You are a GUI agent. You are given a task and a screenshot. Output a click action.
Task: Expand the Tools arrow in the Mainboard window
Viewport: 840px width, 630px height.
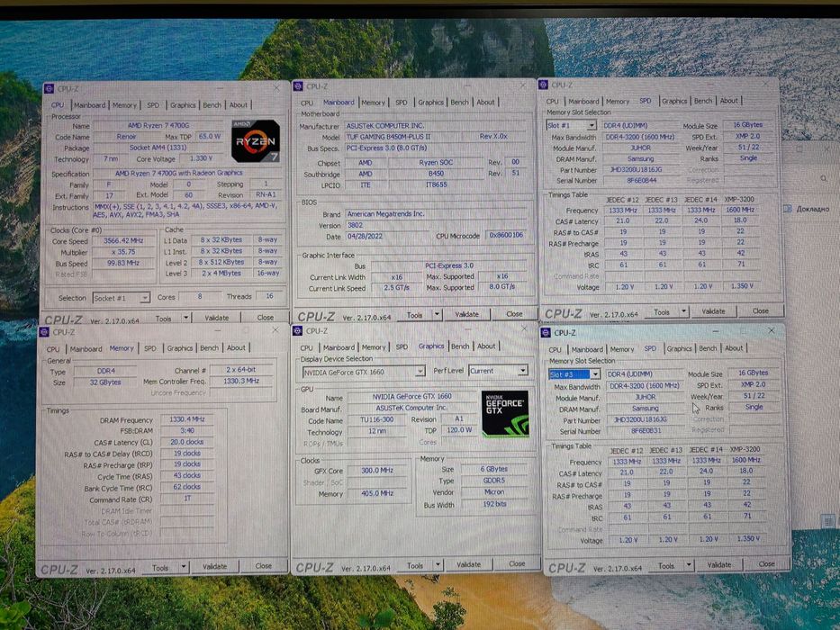click(x=438, y=314)
